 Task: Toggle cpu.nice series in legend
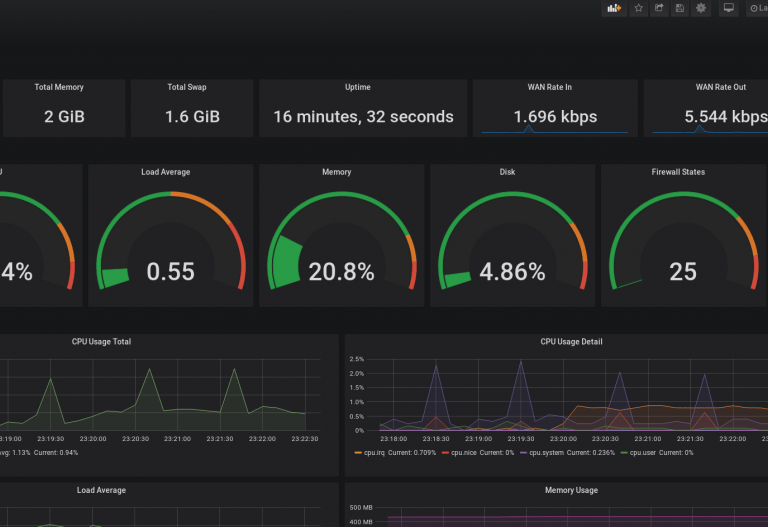tap(464, 453)
